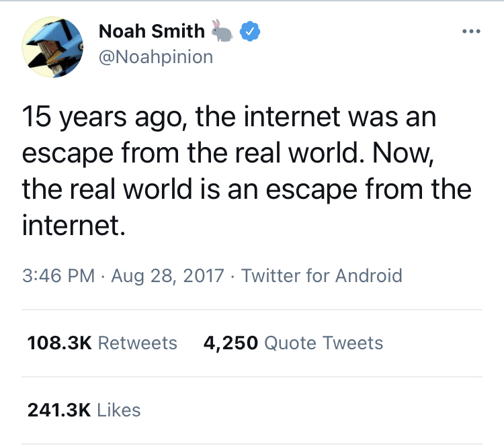Click the Noah Smith display name
The width and height of the screenshot is (504, 446).
(x=151, y=30)
